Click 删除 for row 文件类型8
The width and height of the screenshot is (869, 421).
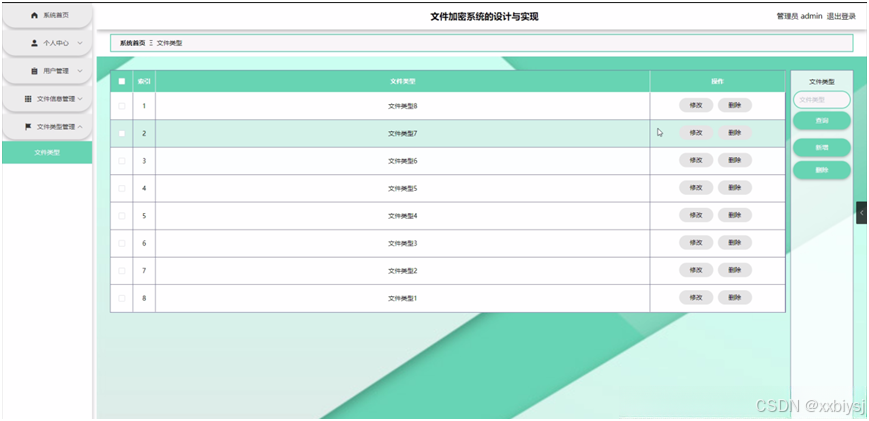click(x=735, y=105)
